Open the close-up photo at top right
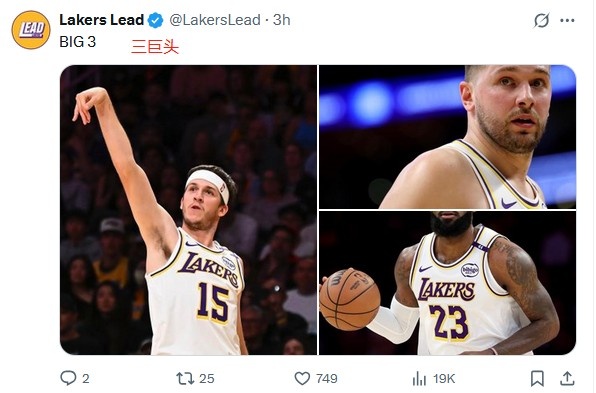Screen dimensions: 596x393 coord(447,137)
